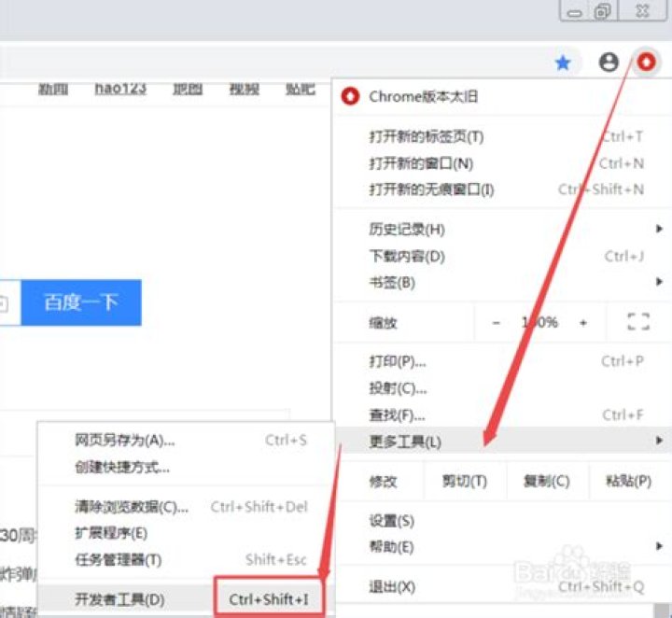Click the 复制 copy button
Image resolution: width=672 pixels, height=618 pixels.
546,482
